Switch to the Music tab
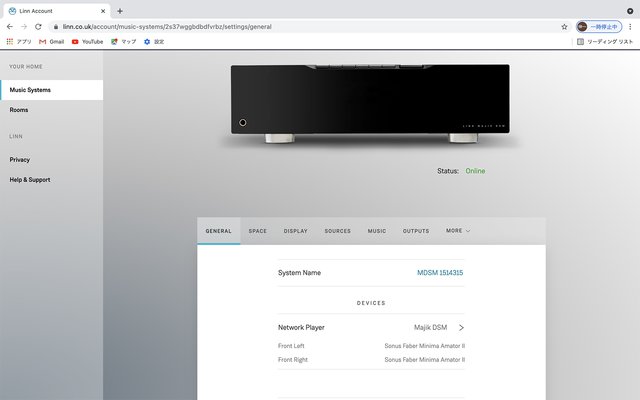This screenshot has width=640, height=400. pyautogui.click(x=377, y=231)
